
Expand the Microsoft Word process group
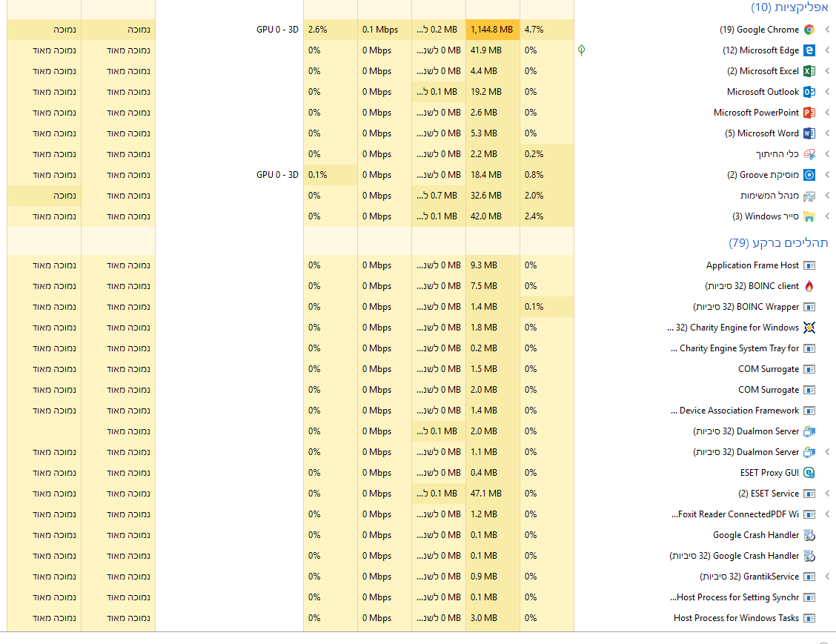827,133
